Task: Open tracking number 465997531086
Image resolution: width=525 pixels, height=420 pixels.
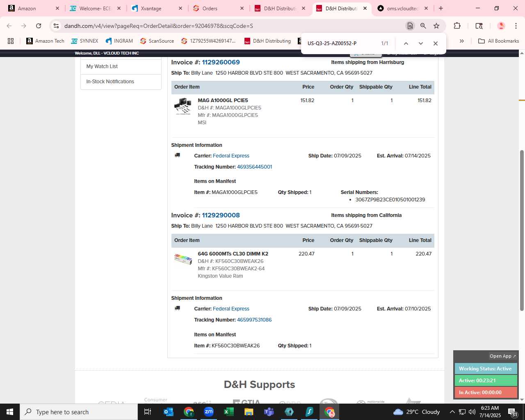Action: point(254,320)
